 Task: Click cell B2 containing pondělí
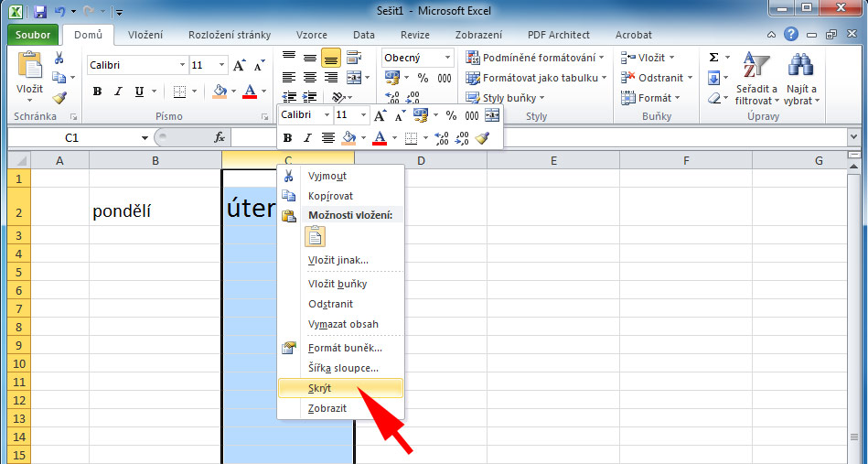[155, 207]
